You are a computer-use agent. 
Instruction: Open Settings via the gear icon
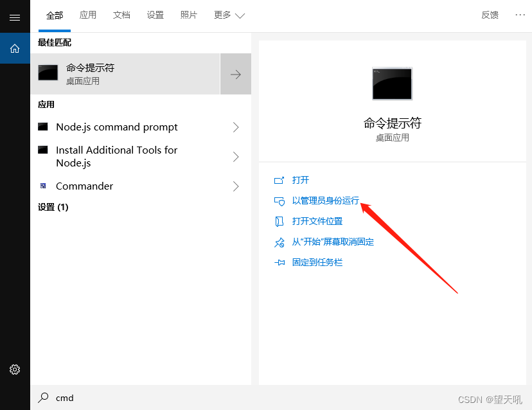(15, 370)
